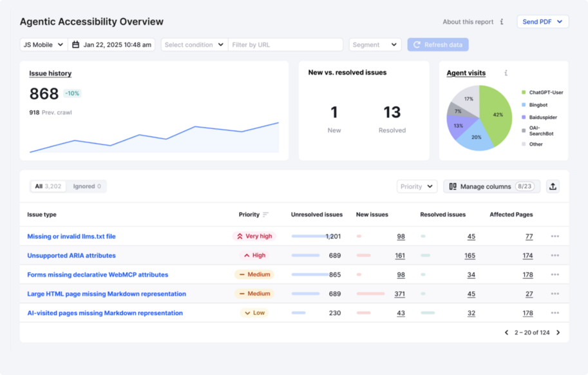Open the more options for AI-visited pages row
Viewport: 588px width, 375px height.
(x=555, y=312)
